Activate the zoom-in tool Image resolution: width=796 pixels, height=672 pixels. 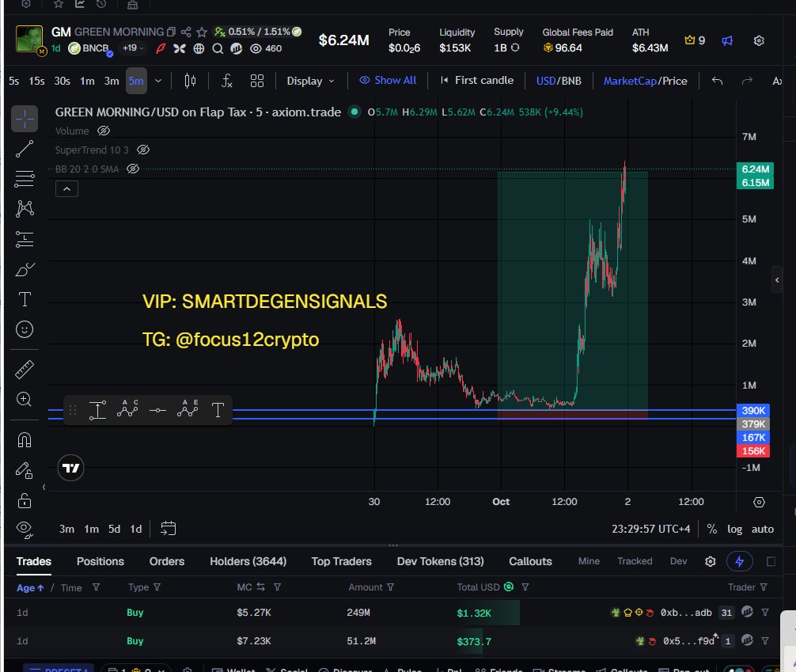tap(25, 399)
